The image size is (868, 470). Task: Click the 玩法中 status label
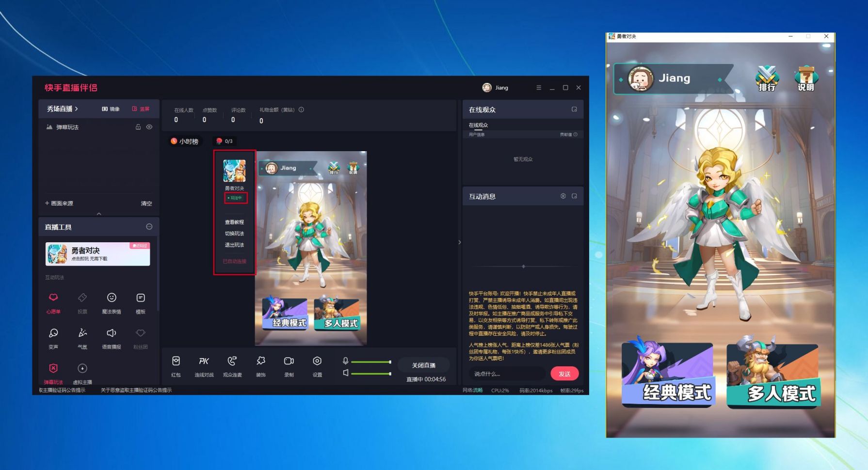tap(236, 198)
